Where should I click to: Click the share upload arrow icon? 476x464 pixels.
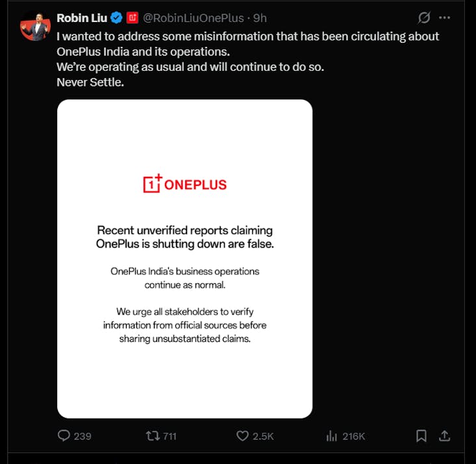[445, 435]
